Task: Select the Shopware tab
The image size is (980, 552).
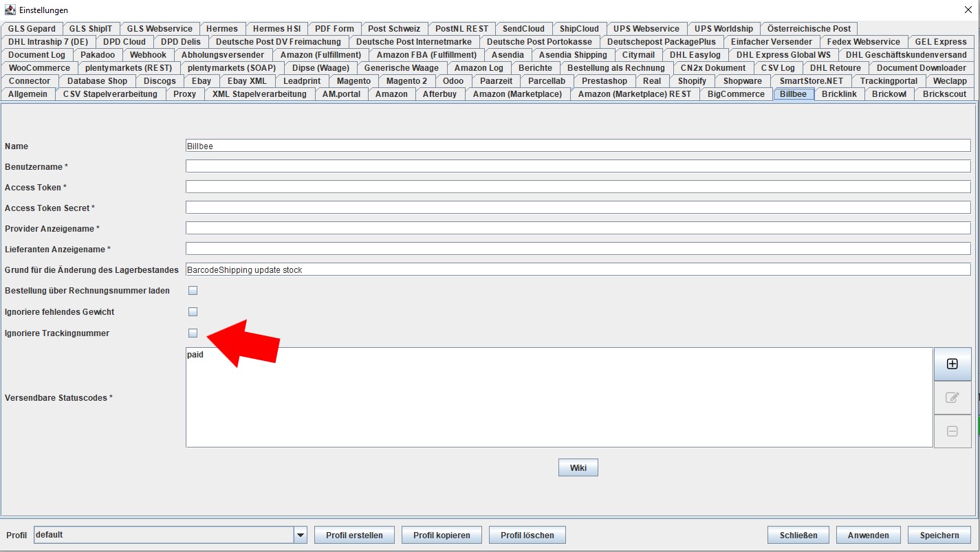Action: (742, 81)
